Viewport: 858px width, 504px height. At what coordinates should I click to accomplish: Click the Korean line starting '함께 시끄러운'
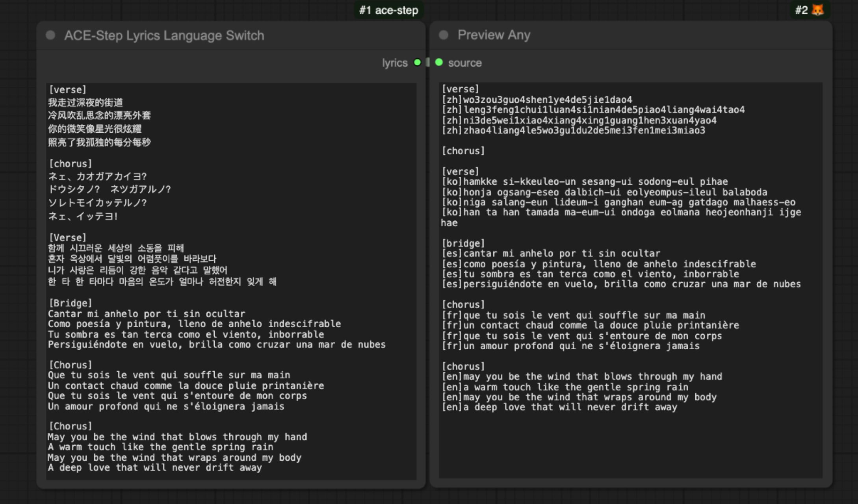[x=116, y=248]
